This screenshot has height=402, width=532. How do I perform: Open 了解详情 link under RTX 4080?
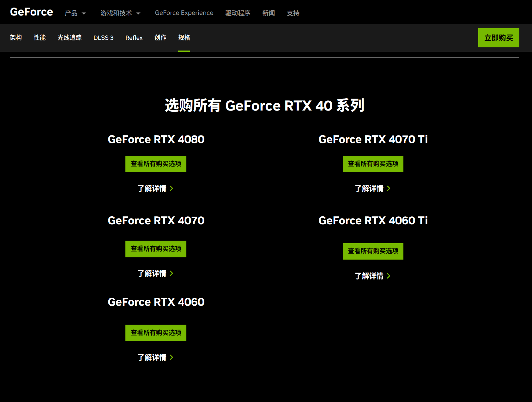pos(155,189)
